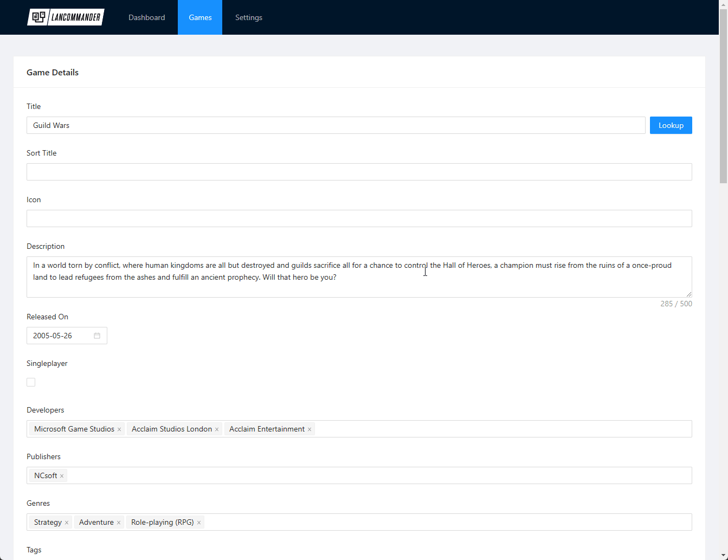
Task: Open the Settings menu item
Action: [248, 17]
